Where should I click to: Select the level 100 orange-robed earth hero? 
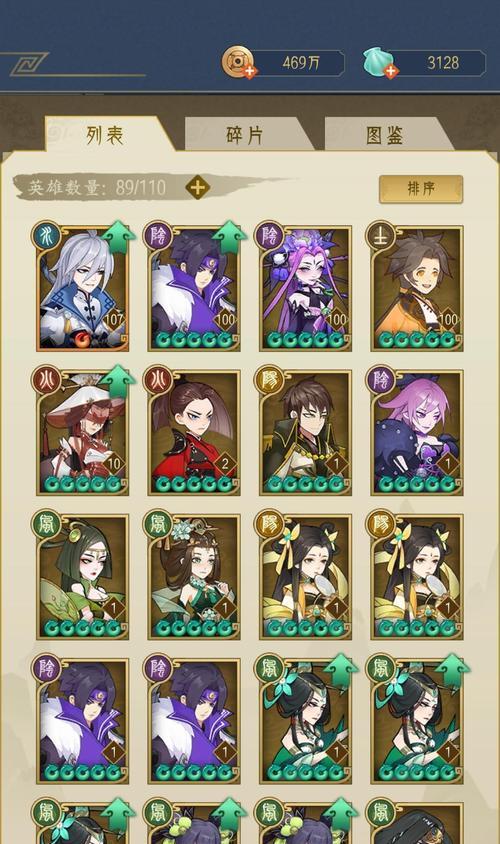(417, 288)
